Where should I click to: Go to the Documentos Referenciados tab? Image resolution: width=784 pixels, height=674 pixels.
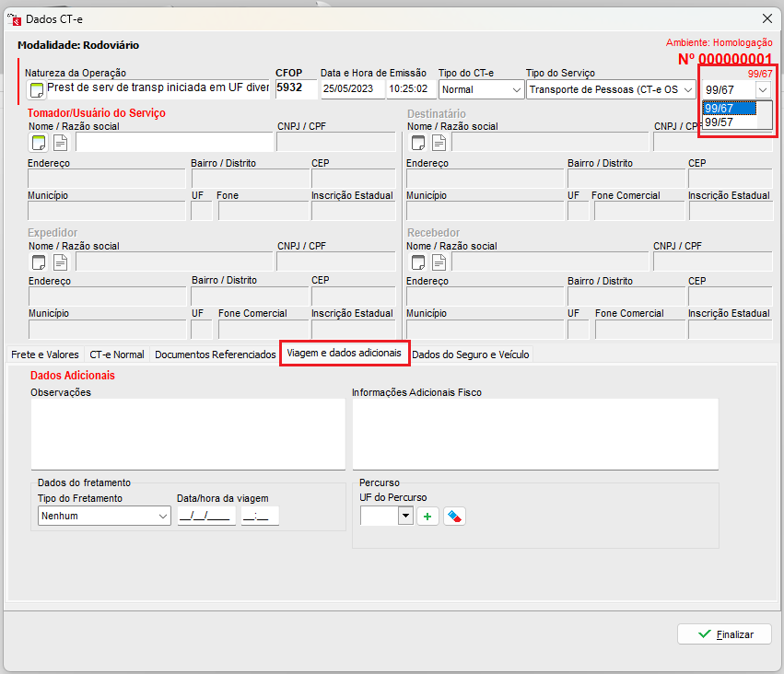click(x=215, y=354)
